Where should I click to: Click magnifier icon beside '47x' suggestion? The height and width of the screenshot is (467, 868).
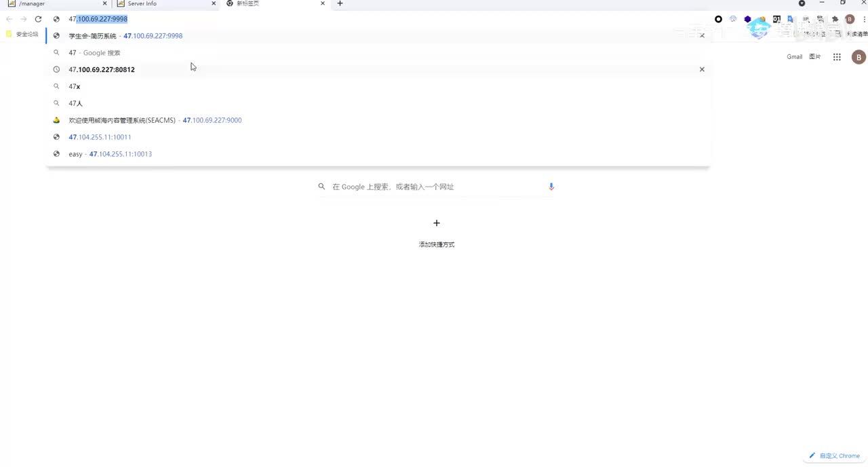(x=56, y=86)
